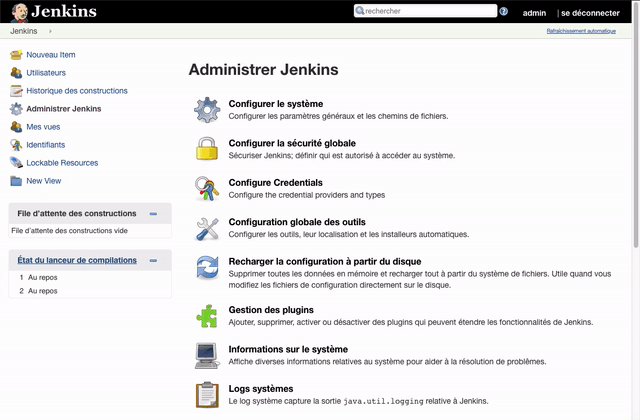This screenshot has width=640, height=420.
Task: Click the search help question mark icon
Action: (504, 11)
